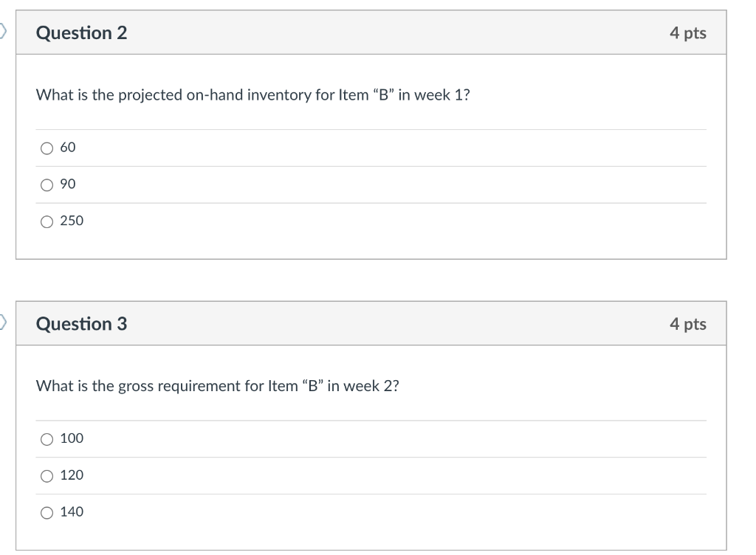Click the answer label text 120
The width and height of the screenshot is (756, 555).
[71, 475]
